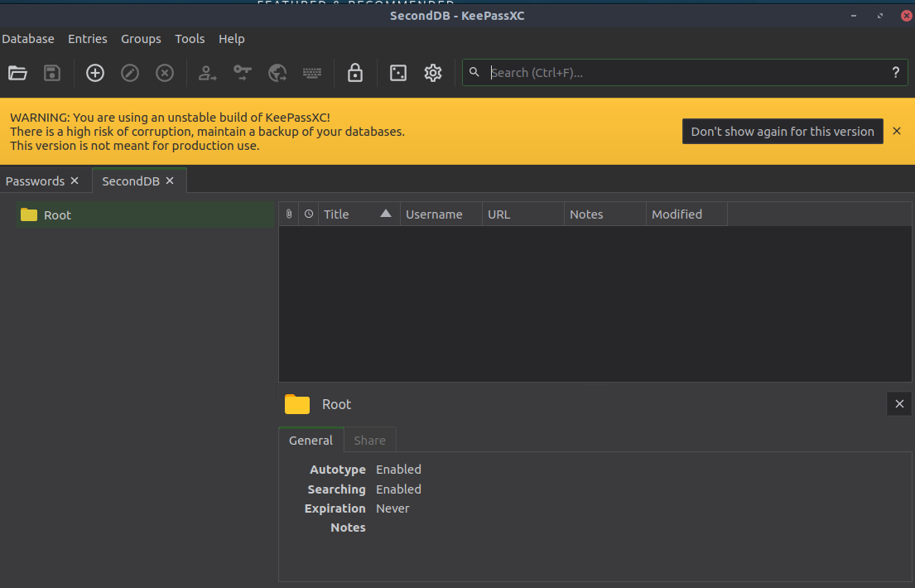
Task: Close the SecondDB database tab
Action: (x=170, y=181)
